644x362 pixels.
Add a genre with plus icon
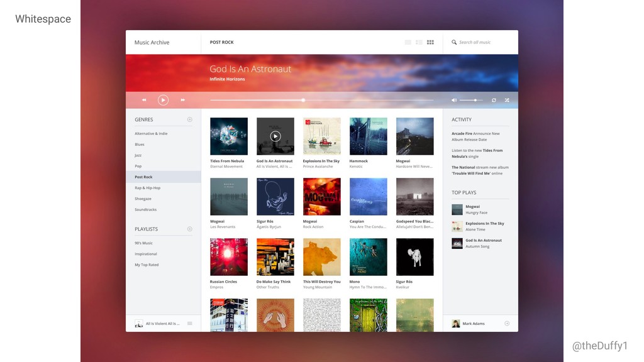(x=190, y=119)
